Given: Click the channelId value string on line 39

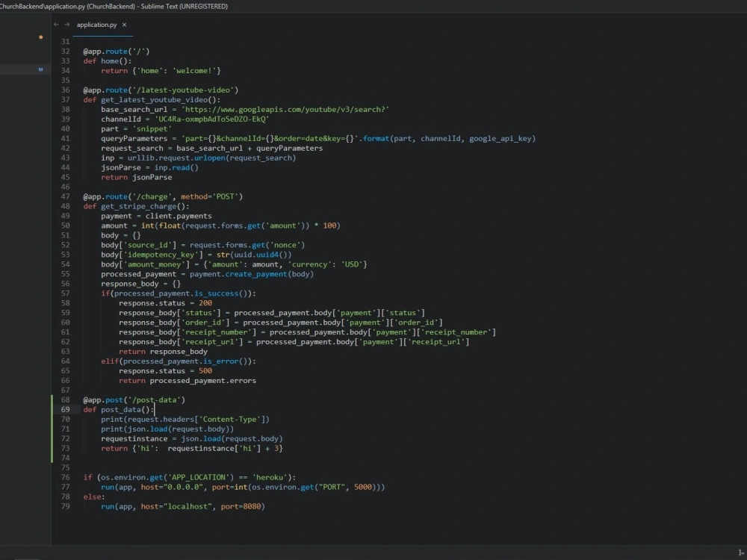Looking at the screenshot, I should pos(212,119).
